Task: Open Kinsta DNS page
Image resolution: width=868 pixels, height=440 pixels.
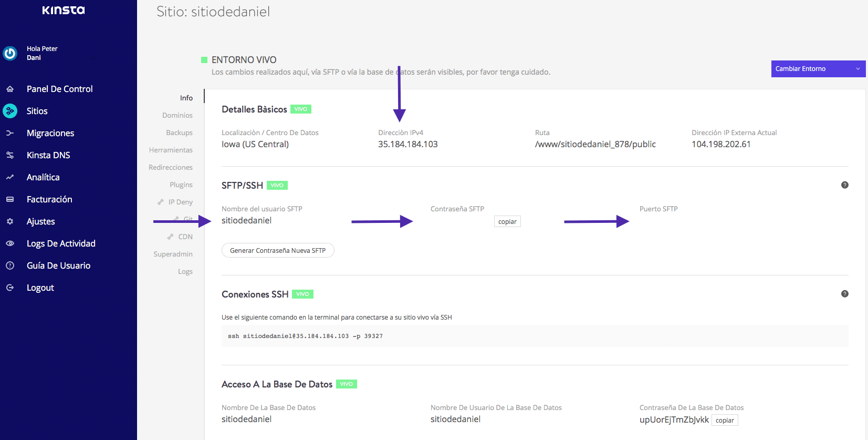Action: tap(48, 155)
